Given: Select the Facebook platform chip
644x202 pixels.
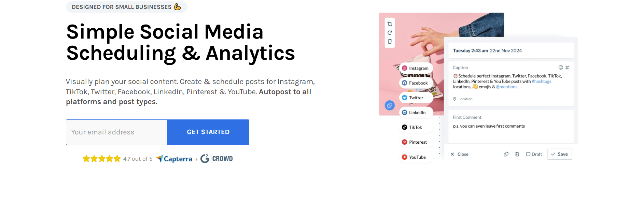Looking at the screenshot, I should 415,83.
